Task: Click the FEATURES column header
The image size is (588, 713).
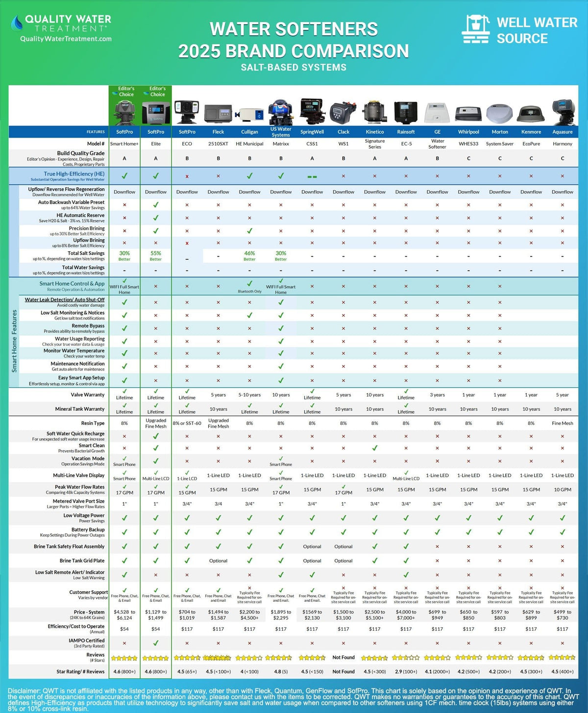Action: click(x=96, y=132)
